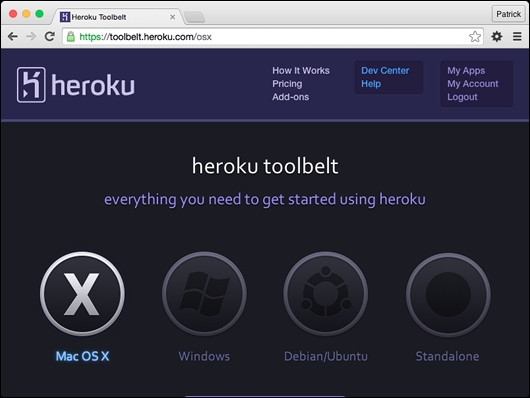
Task: Open a new browser tab
Action: pos(195,17)
